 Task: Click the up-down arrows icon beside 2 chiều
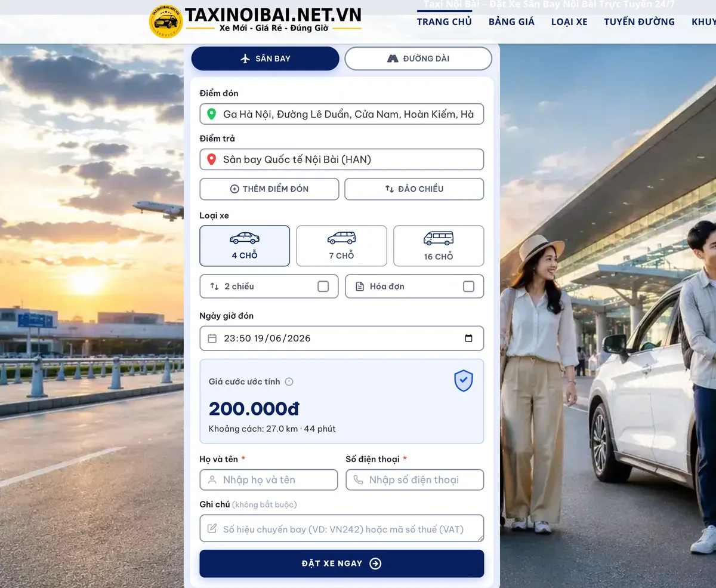click(x=214, y=287)
